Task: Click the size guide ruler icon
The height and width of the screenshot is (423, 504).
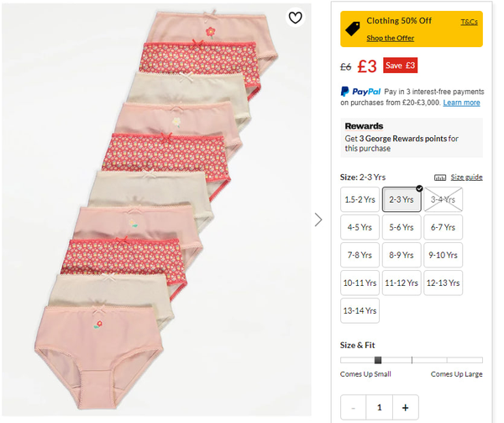Action: pyautogui.click(x=440, y=177)
